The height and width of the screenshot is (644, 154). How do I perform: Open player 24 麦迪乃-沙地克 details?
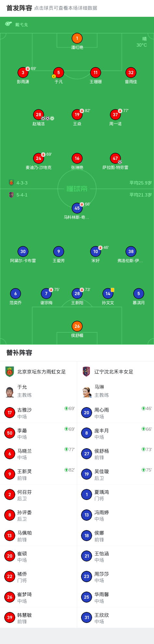pos(39,158)
